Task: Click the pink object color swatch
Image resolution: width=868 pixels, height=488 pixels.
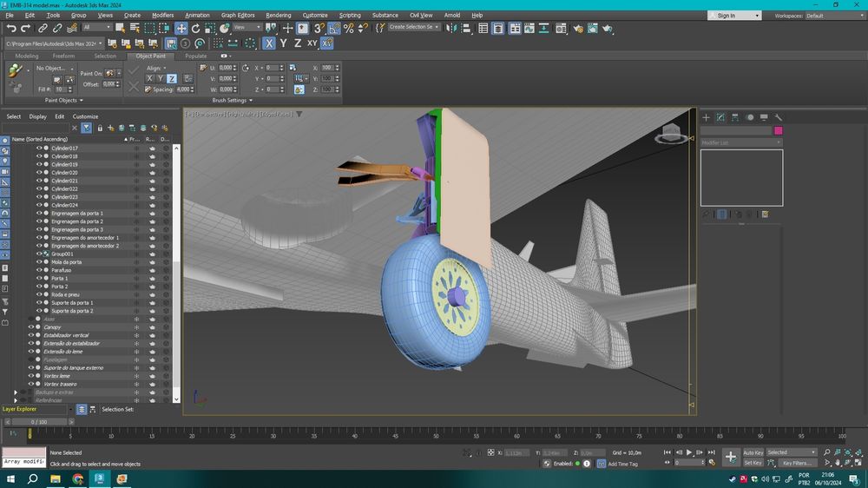Action: tap(779, 131)
